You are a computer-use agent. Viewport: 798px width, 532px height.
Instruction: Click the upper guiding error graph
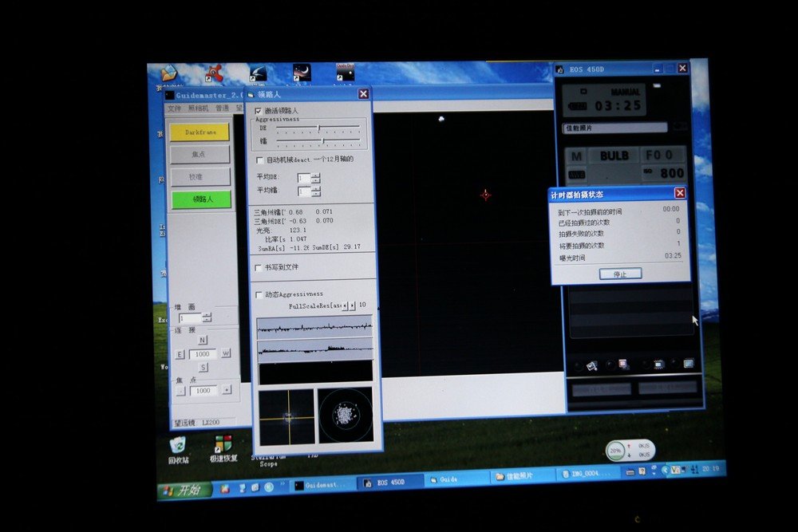pyautogui.click(x=315, y=328)
